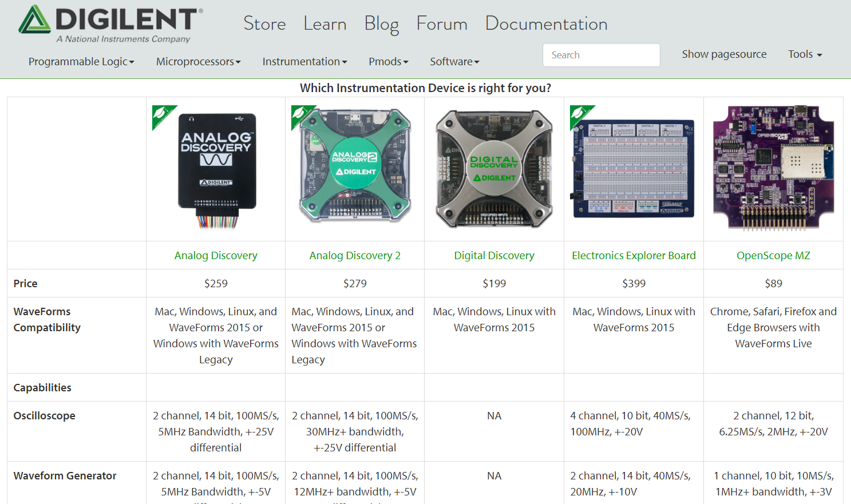Go to the Store page
The height and width of the screenshot is (504, 851).
pos(264,24)
